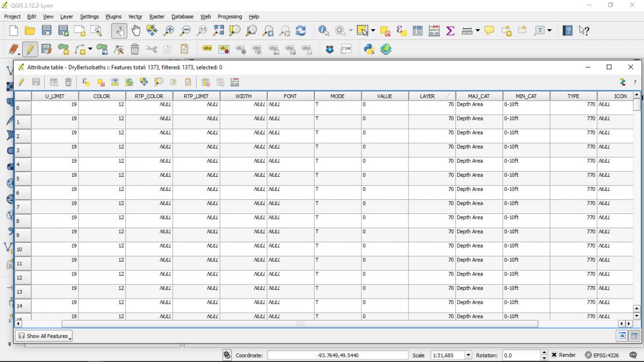Click Select by expression in attribute table toolbar
The width and height of the screenshot is (644, 362).
click(x=86, y=82)
